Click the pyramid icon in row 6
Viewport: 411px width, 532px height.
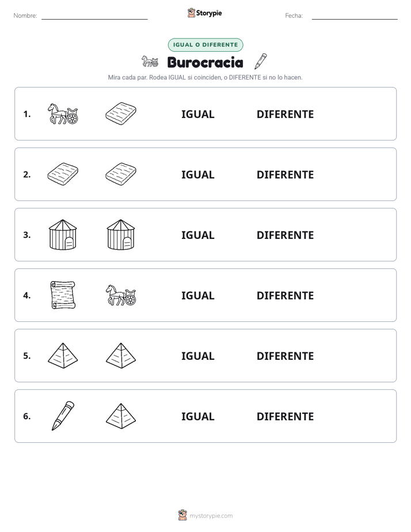[121, 416]
